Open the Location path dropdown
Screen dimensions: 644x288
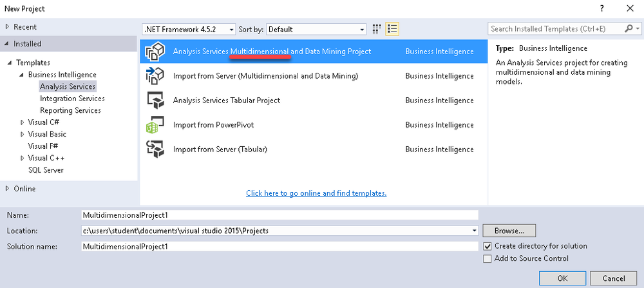pyautogui.click(x=475, y=231)
